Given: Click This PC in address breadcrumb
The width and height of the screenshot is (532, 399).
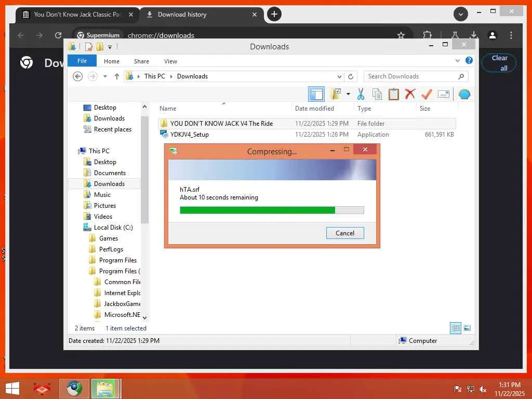Looking at the screenshot, I should [x=154, y=76].
